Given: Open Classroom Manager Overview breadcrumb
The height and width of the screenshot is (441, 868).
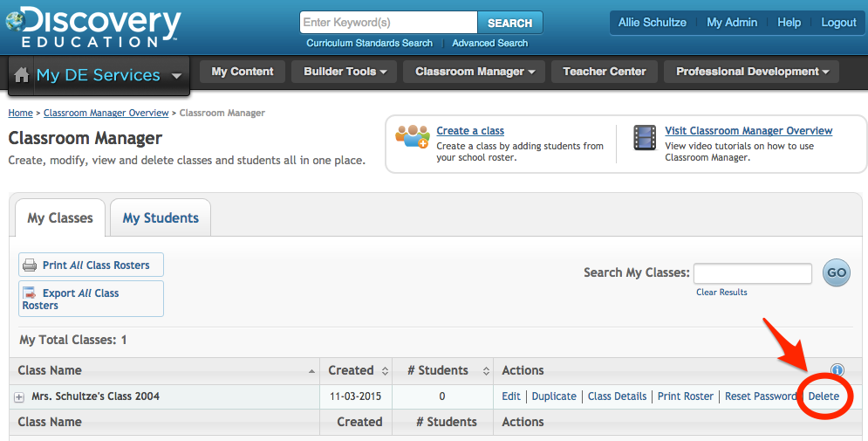Looking at the screenshot, I should coord(106,113).
